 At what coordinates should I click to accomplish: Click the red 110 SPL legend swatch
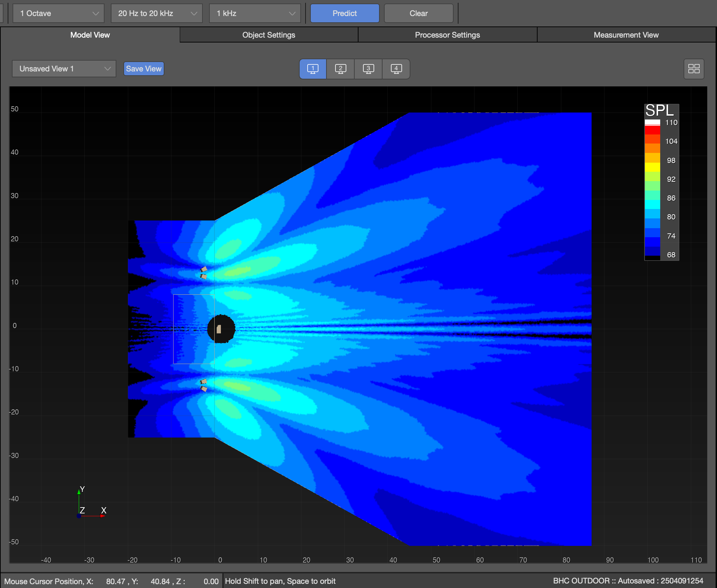click(x=652, y=130)
